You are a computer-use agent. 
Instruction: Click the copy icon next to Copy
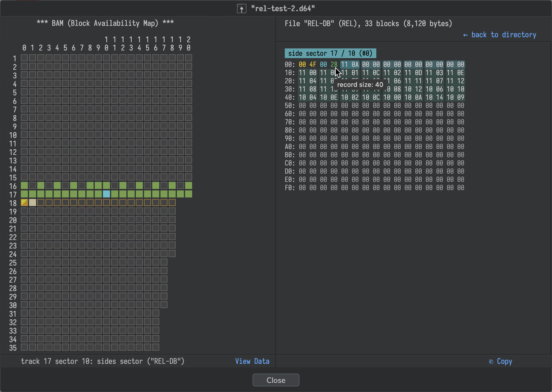pyautogui.click(x=491, y=361)
